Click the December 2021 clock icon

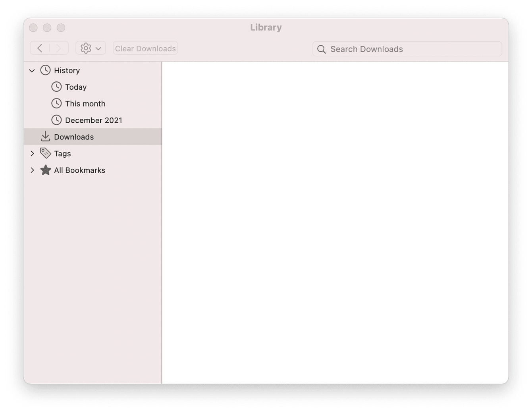click(56, 120)
